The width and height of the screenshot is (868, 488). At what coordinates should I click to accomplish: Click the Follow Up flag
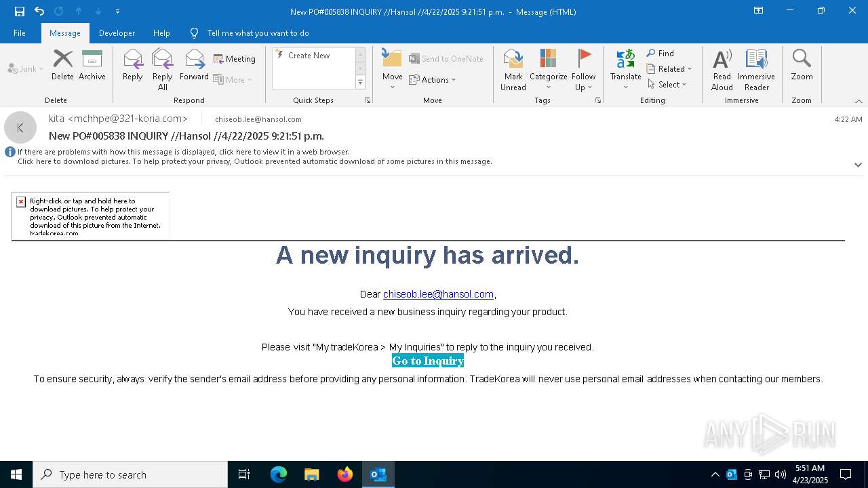(583, 70)
